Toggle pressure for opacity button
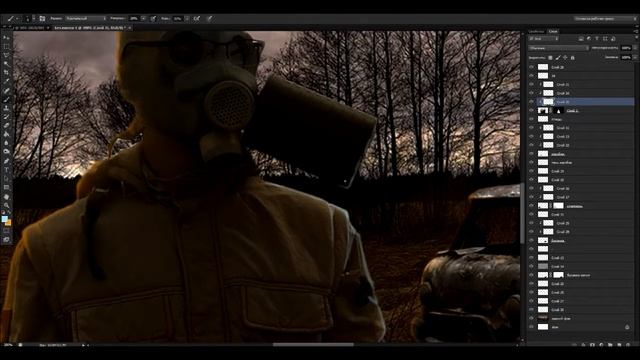This screenshot has height=360, width=640. pos(153,18)
